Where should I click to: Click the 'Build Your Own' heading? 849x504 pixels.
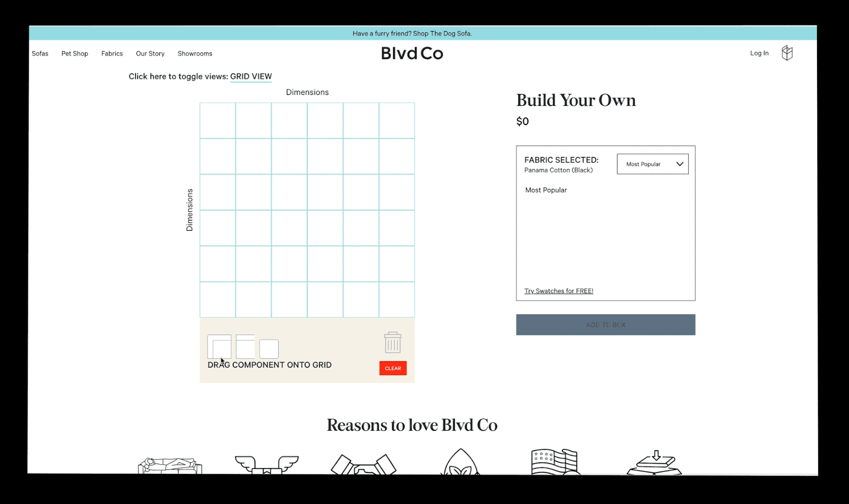click(576, 100)
